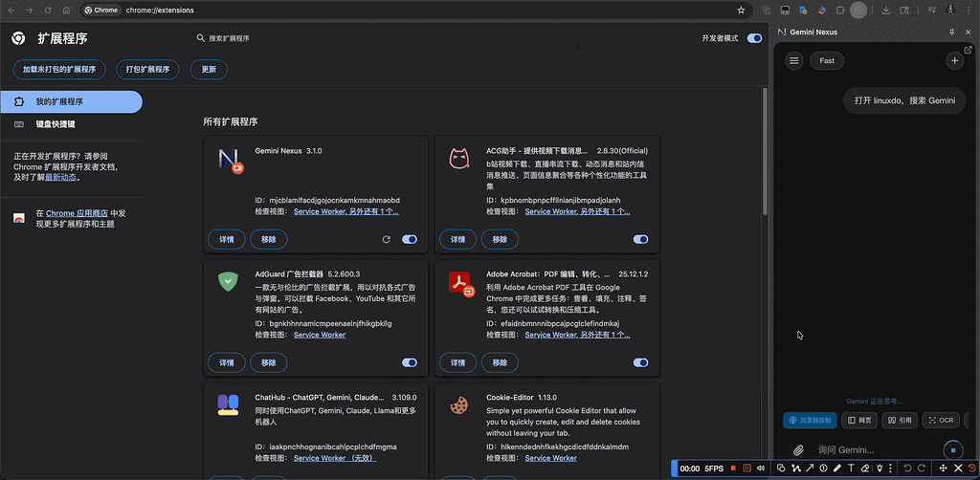Screen dimensions: 980x480
Task: Open Gemini Nexus Service Worker link
Action: (x=346, y=211)
